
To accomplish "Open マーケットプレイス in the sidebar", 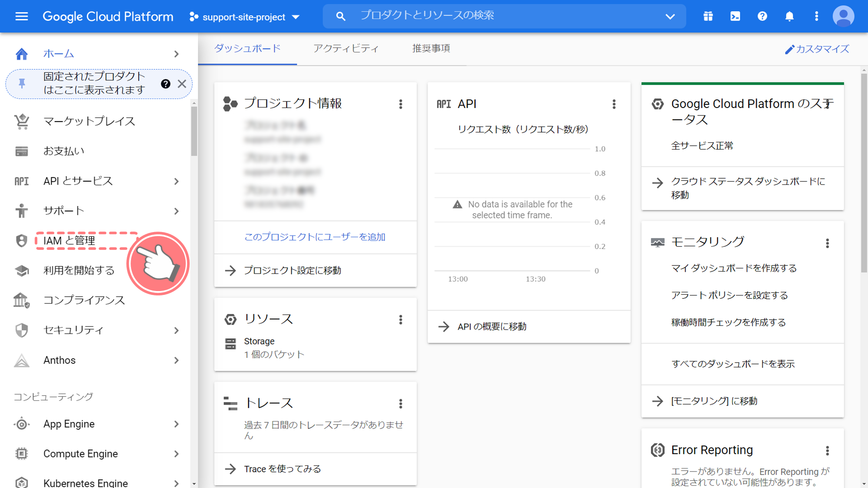I will (89, 121).
